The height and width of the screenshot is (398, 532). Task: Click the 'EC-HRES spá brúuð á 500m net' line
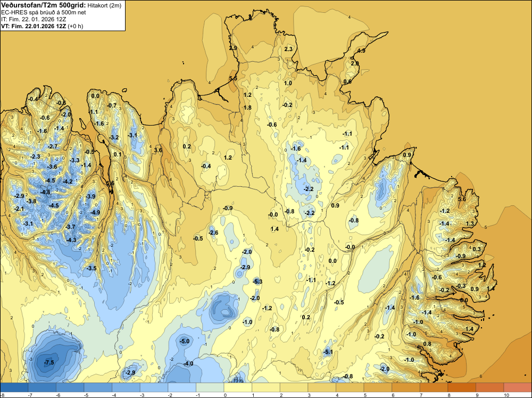pos(44,13)
